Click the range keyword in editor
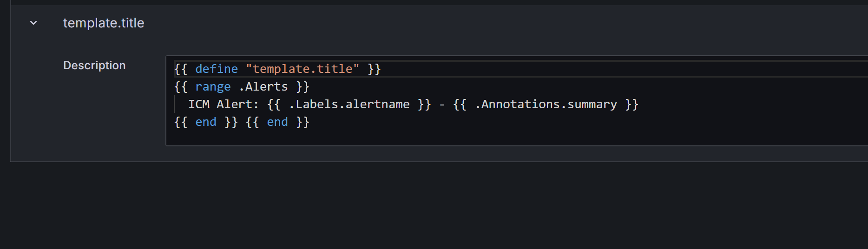This screenshot has height=249, width=868. (x=213, y=87)
